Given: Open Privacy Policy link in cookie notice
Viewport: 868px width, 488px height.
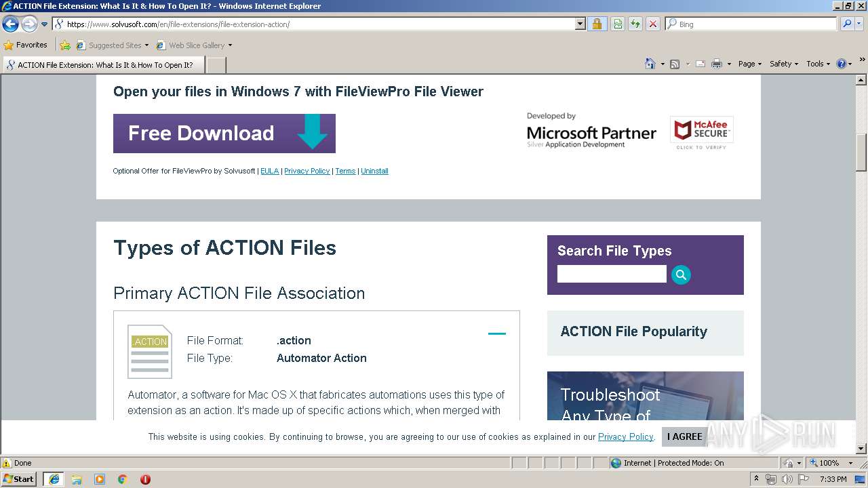Looking at the screenshot, I should pos(625,436).
